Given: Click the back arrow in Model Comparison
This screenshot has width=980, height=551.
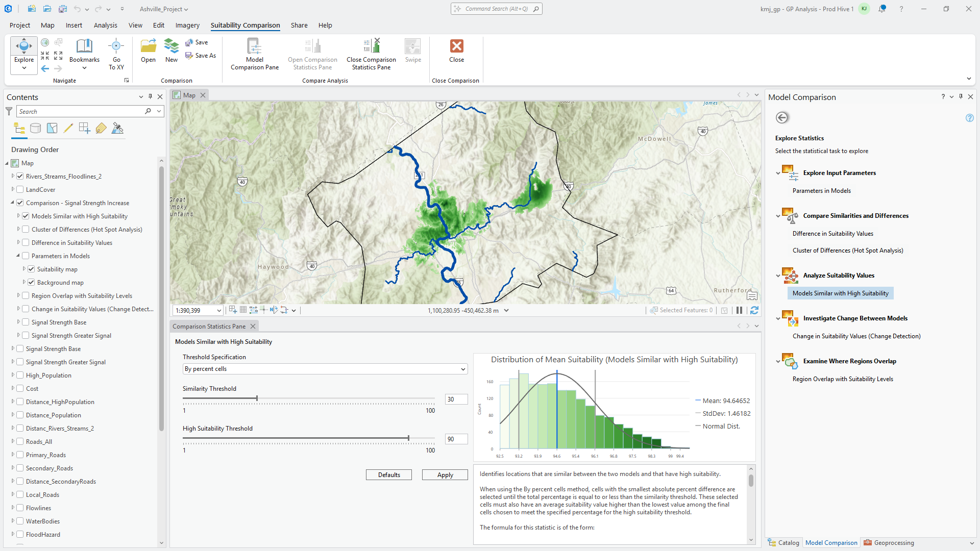Looking at the screenshot, I should pos(782,118).
